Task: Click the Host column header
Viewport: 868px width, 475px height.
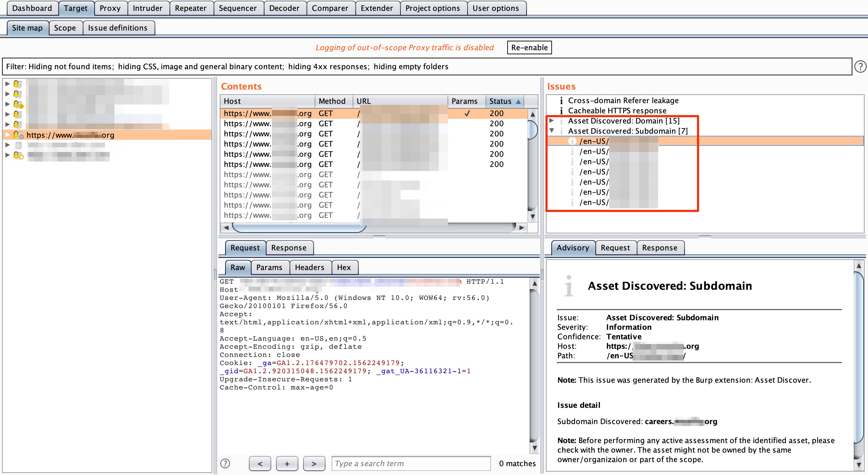Action: 268,101
